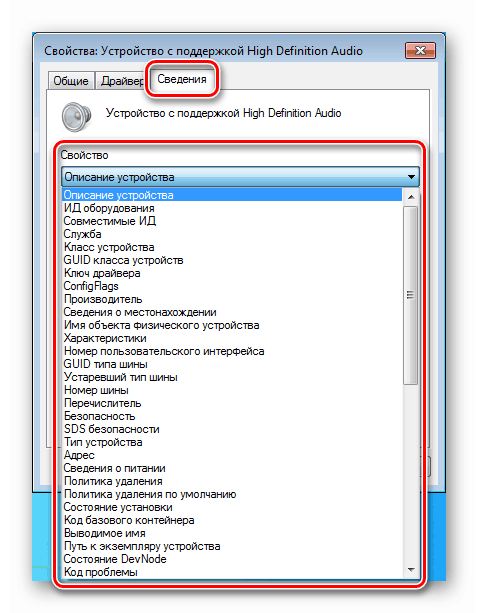Select GUID класса устройств

click(x=232, y=260)
